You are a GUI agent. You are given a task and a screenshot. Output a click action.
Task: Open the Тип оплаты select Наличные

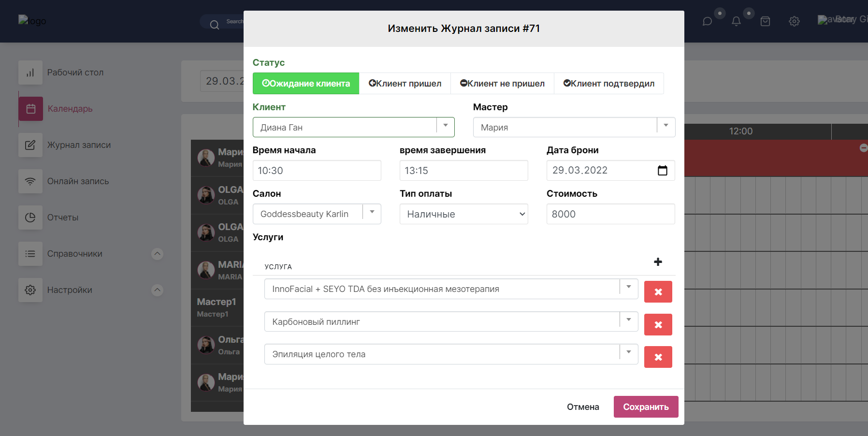pyautogui.click(x=463, y=214)
